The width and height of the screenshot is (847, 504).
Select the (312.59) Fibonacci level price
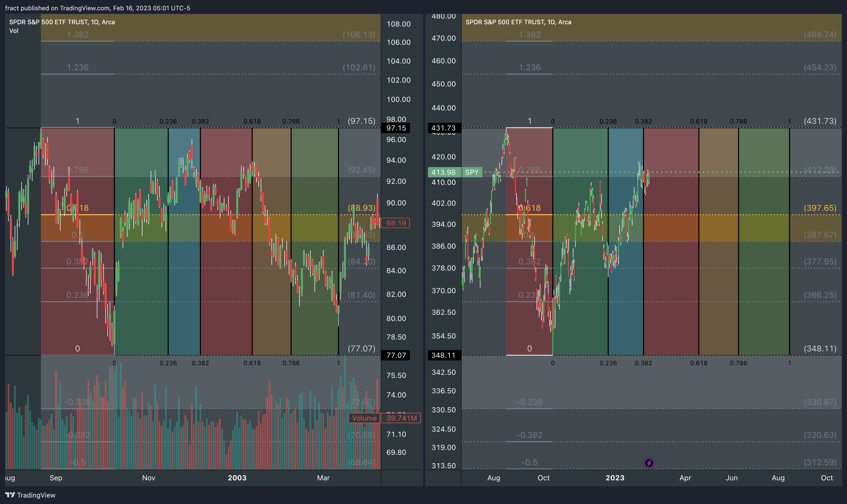click(x=820, y=462)
